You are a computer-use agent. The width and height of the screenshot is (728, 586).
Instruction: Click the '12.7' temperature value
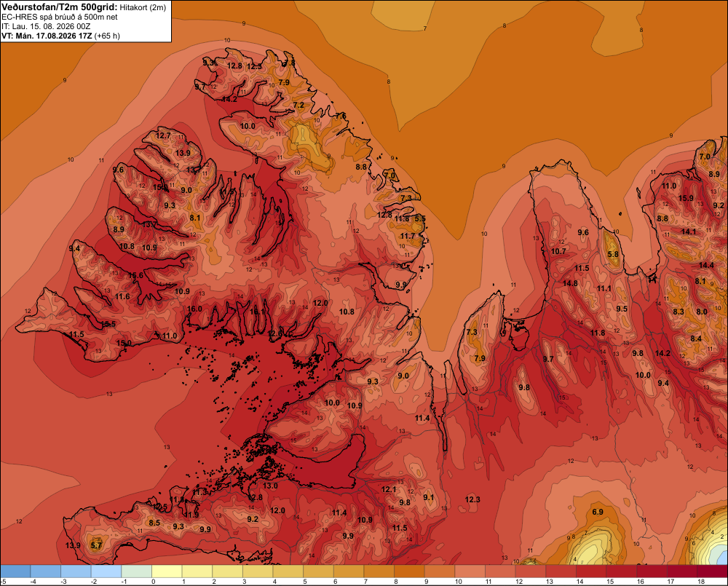[163, 135]
